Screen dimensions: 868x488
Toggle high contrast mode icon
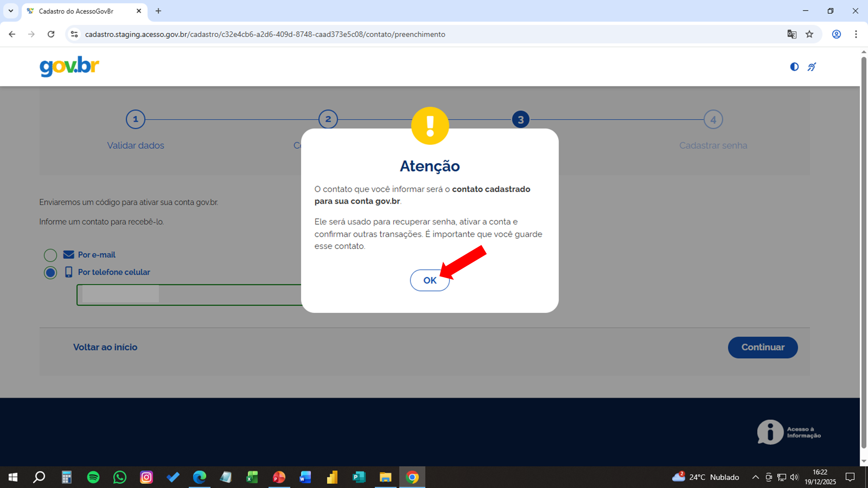tap(794, 67)
